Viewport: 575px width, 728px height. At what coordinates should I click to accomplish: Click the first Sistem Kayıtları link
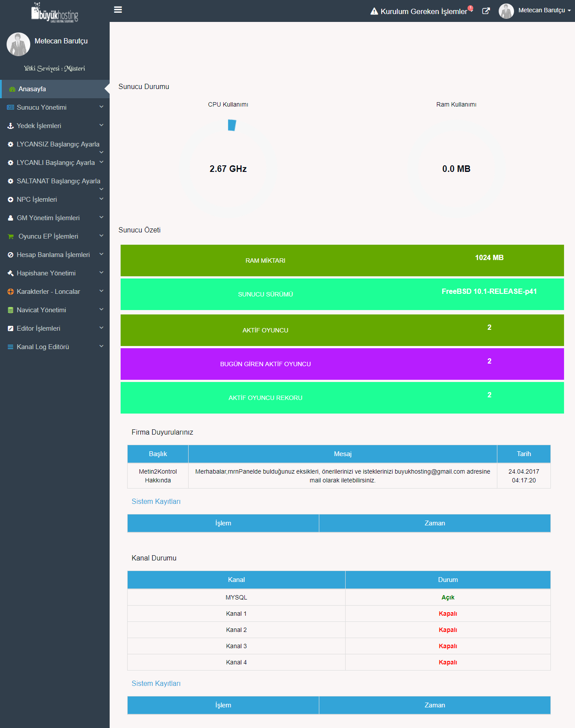[x=156, y=501]
